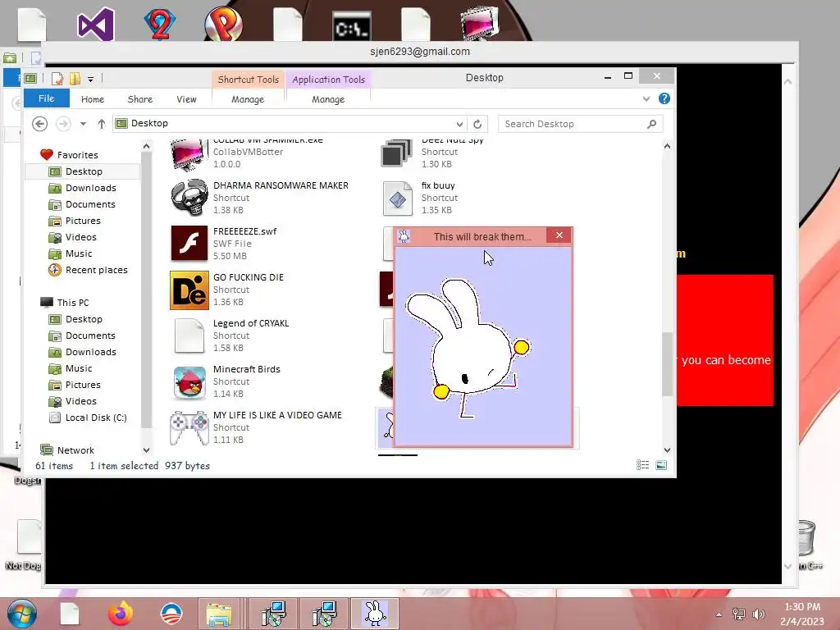Screen dimensions: 840x630
Task: Select the CollabVMBotter monitor icon
Action: coord(189,153)
